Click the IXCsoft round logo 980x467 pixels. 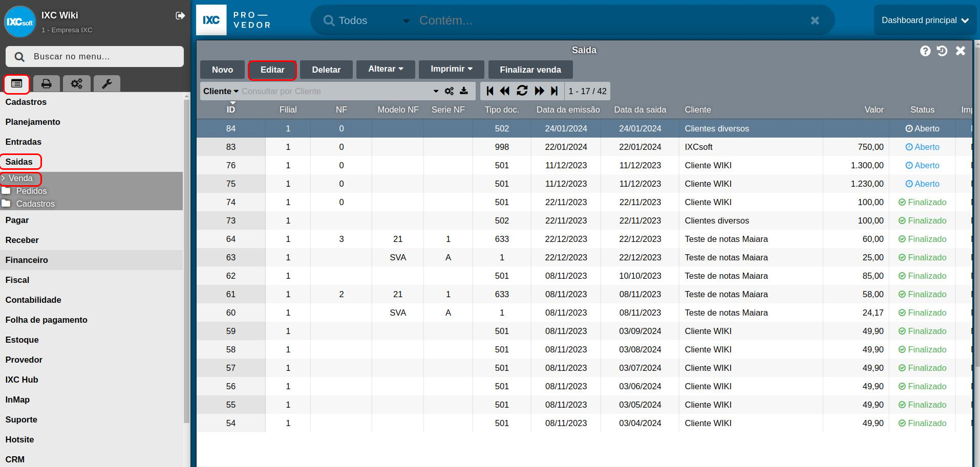tap(20, 22)
